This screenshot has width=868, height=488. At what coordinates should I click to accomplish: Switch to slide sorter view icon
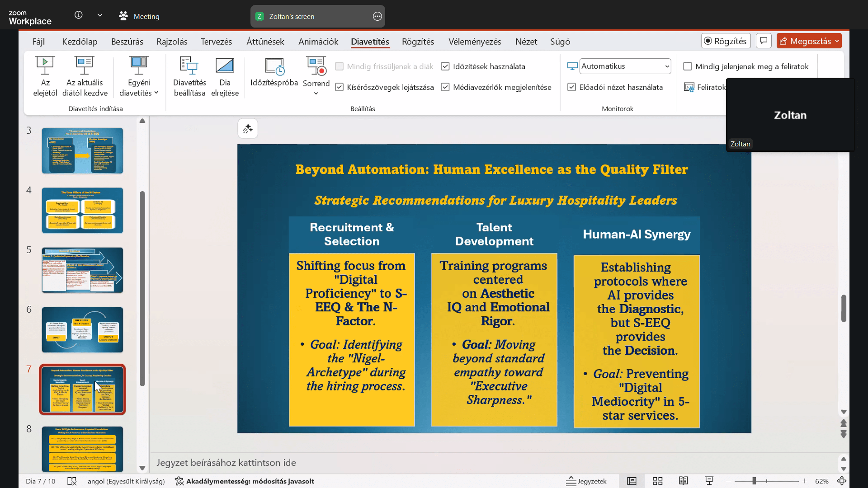click(658, 481)
